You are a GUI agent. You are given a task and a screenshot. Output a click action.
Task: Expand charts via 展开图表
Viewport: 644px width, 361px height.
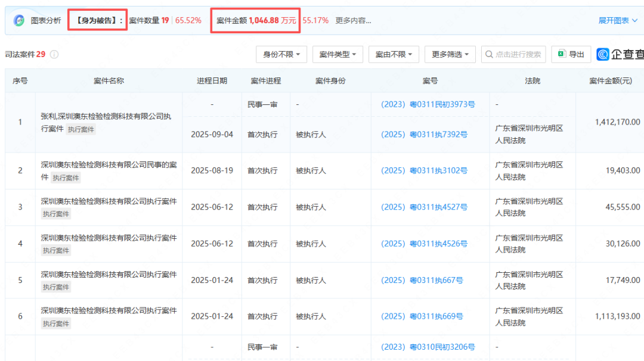[x=618, y=20]
